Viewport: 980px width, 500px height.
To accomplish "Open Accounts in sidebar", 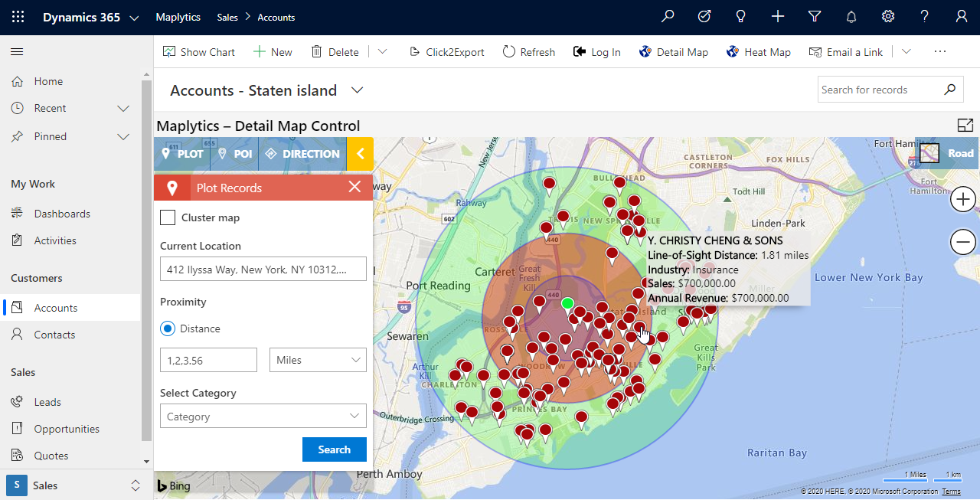I will [70, 308].
